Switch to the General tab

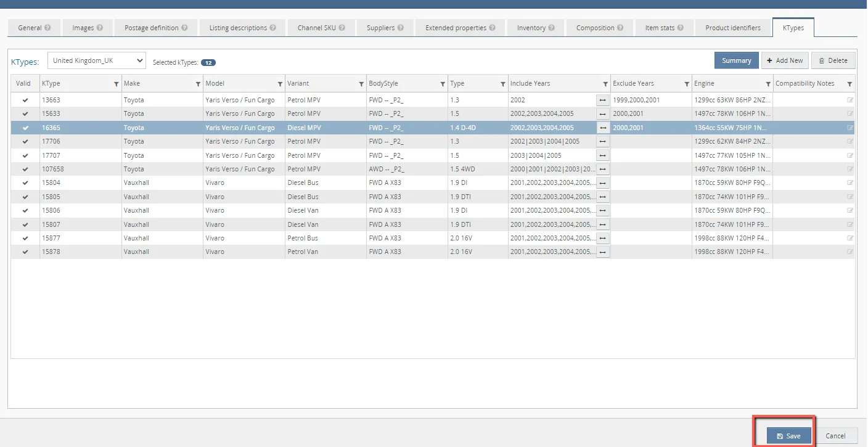coord(35,28)
